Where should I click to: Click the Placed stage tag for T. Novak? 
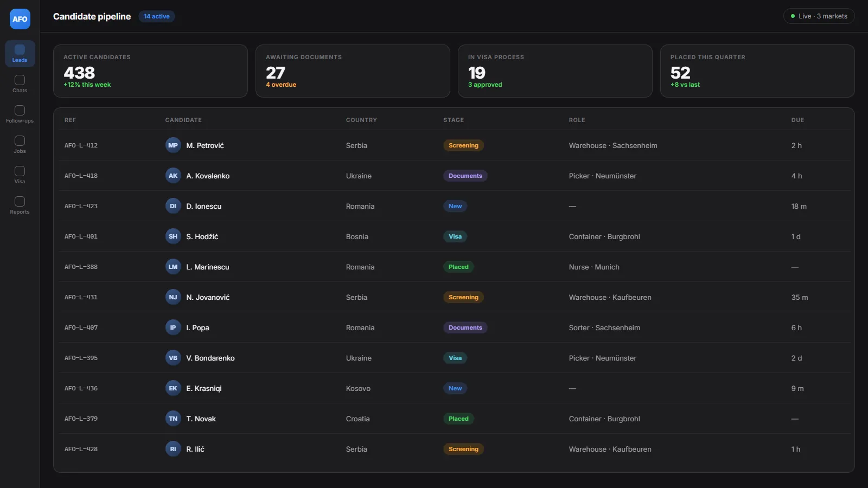pyautogui.click(x=458, y=419)
